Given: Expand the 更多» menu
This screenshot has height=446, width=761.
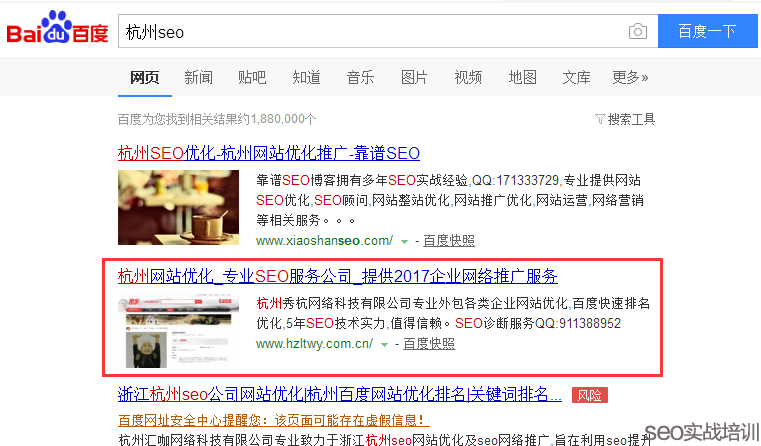Looking at the screenshot, I should [630, 77].
